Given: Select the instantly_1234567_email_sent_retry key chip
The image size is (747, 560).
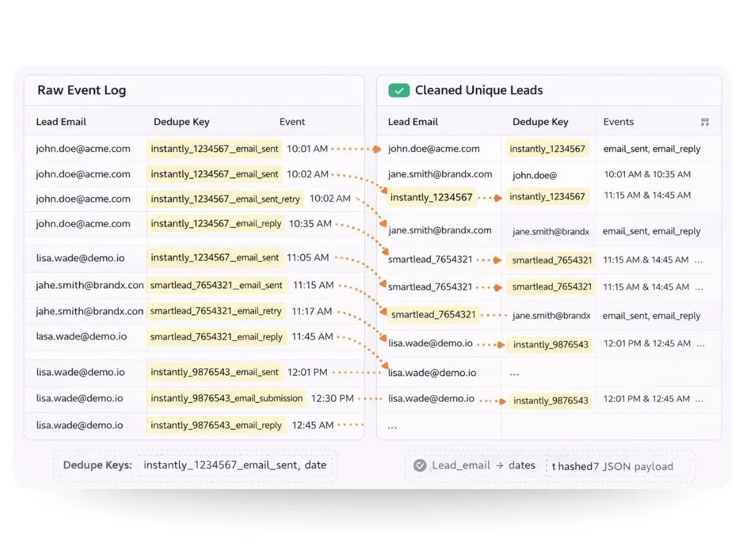Looking at the screenshot, I should point(225,199).
